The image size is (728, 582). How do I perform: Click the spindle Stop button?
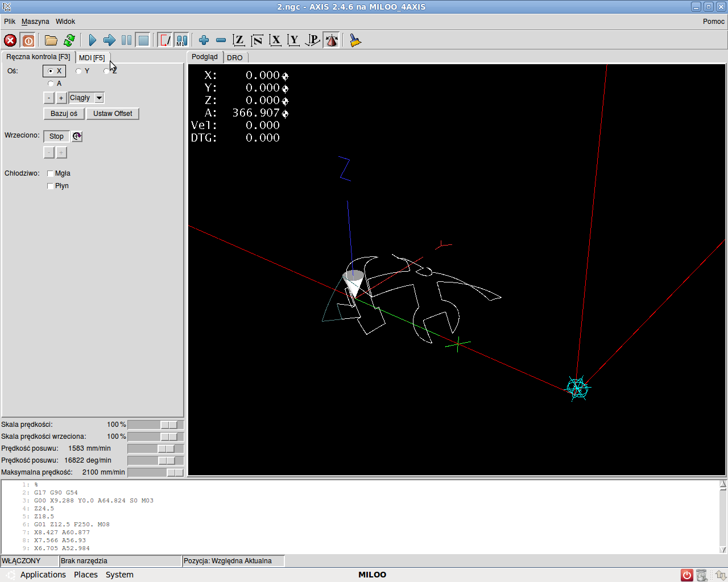(x=56, y=136)
